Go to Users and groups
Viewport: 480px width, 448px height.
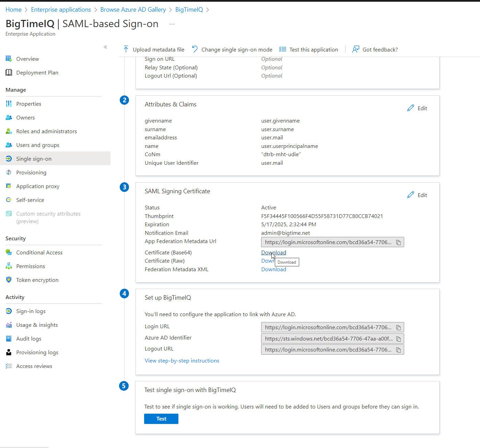coord(38,145)
